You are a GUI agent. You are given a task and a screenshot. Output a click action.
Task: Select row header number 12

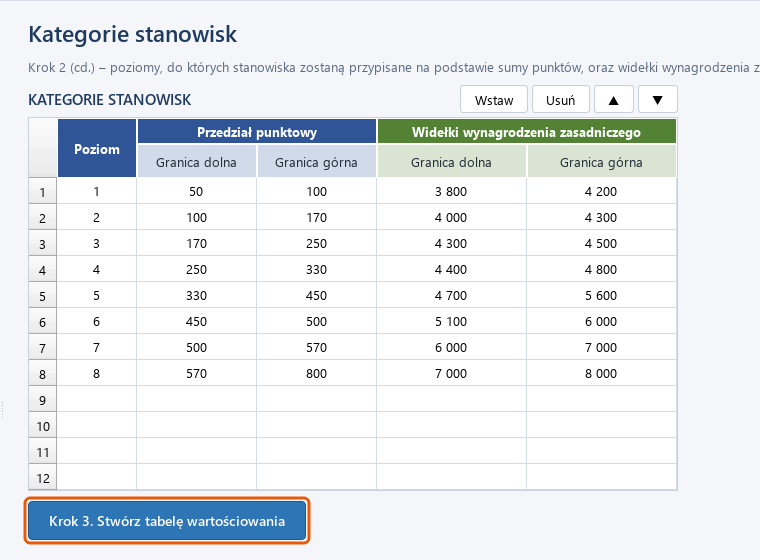(43, 478)
